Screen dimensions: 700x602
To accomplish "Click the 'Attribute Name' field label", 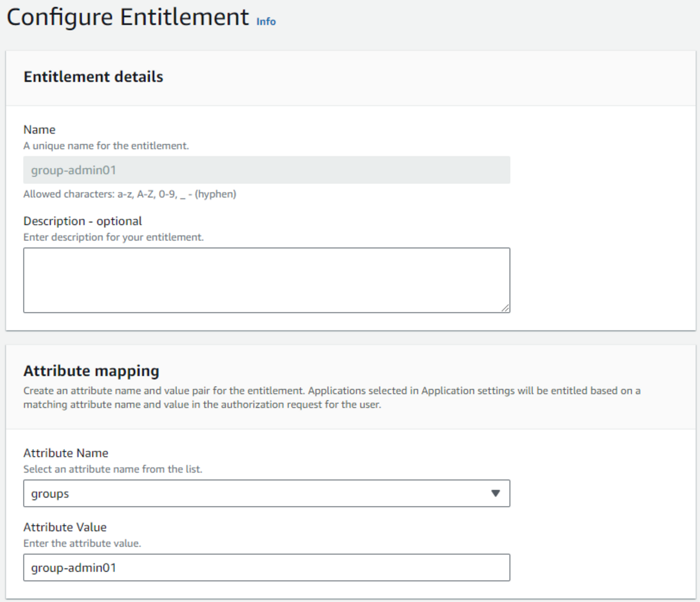I will point(66,453).
